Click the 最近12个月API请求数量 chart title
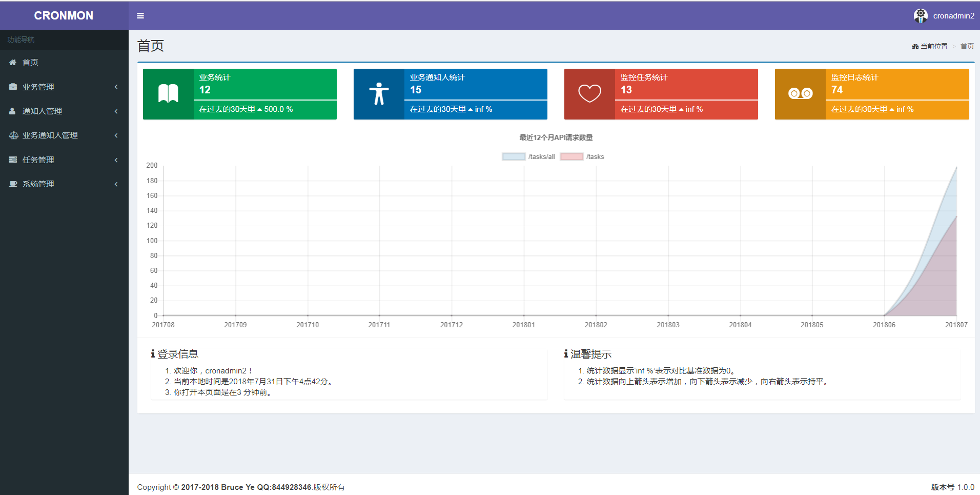This screenshot has height=495, width=980. tap(556, 137)
